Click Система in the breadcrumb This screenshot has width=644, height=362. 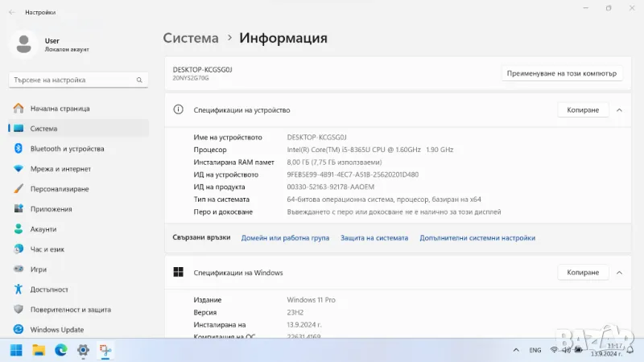coord(191,38)
